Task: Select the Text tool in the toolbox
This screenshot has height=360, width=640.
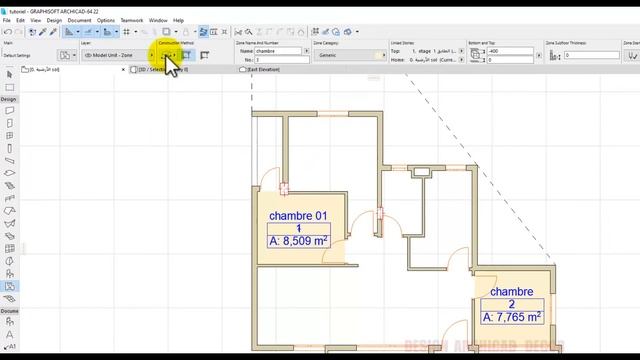Action: tap(9, 334)
